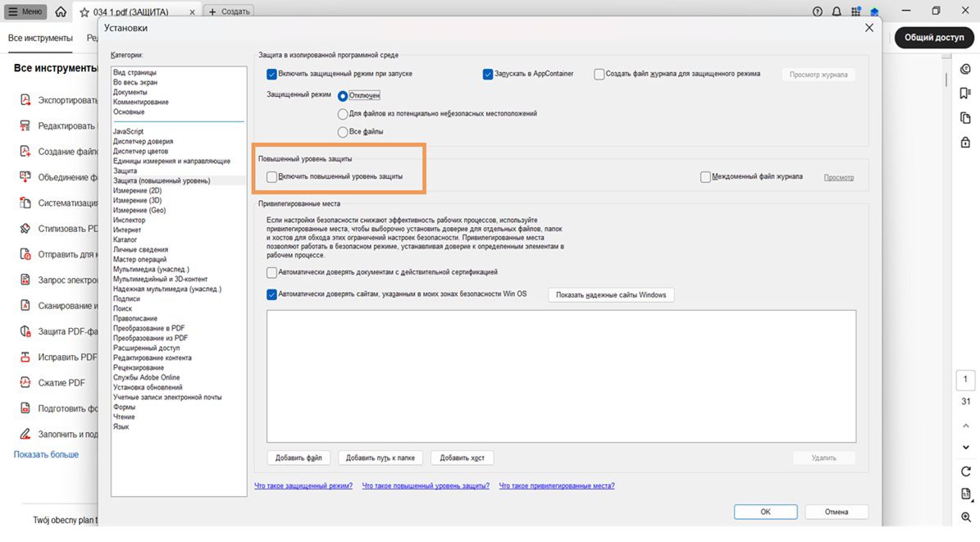Go to previous page with up chevron
Screen dimensions: 980x542
pyautogui.click(x=965, y=426)
